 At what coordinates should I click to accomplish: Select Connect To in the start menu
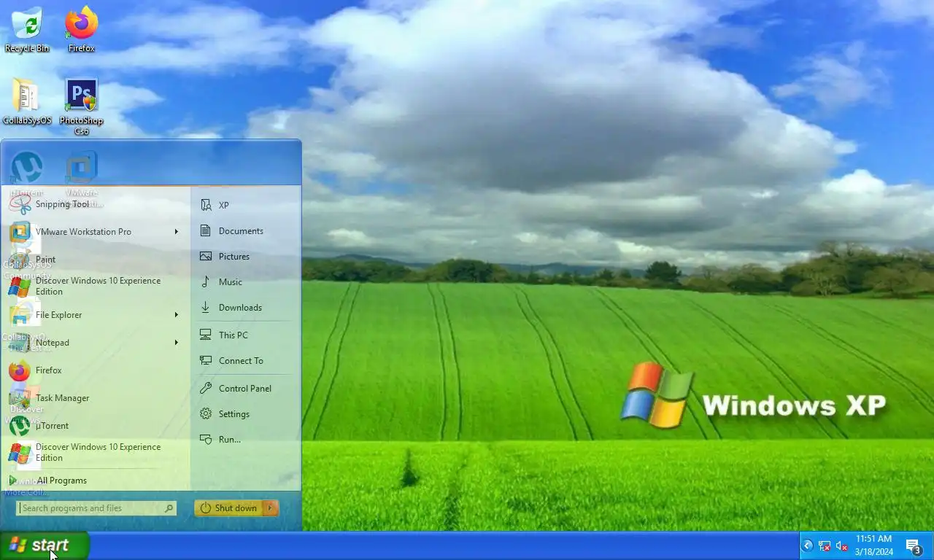point(245,361)
